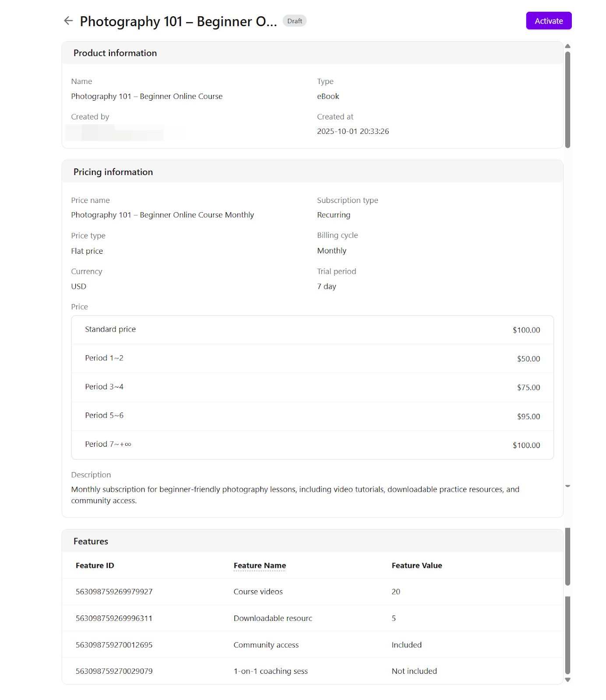Select the Period 7~+∞ price row
This screenshot has height=700, width=606.
pos(312,444)
